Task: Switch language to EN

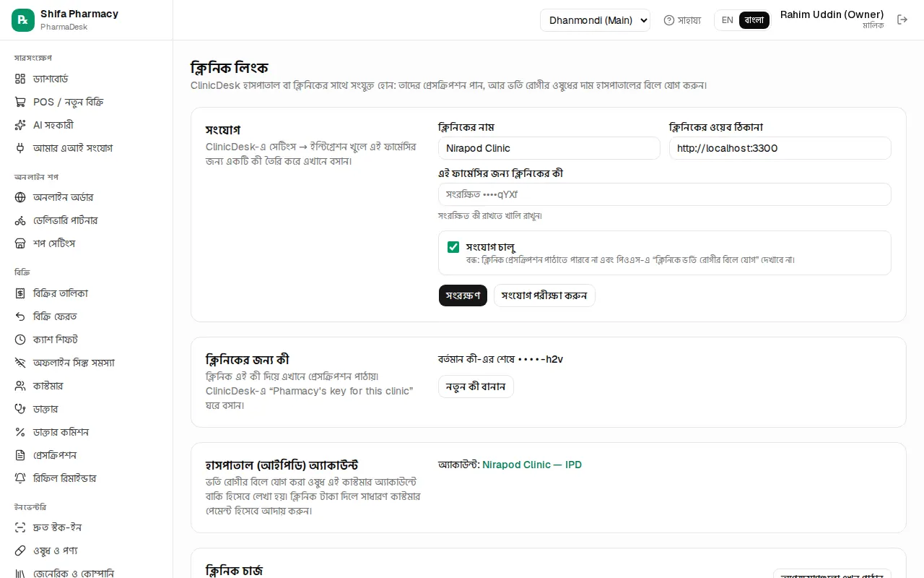Action: [x=728, y=20]
